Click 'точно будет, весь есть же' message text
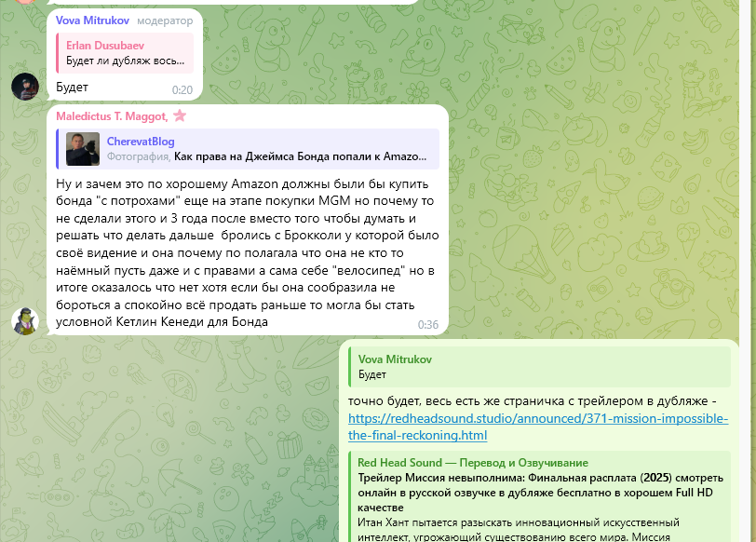 coord(532,401)
